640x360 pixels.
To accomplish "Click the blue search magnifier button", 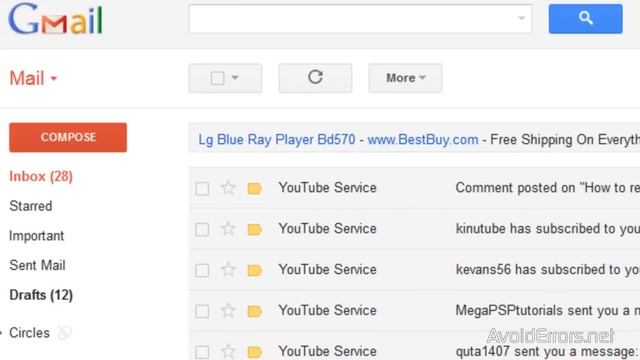I will point(585,19).
